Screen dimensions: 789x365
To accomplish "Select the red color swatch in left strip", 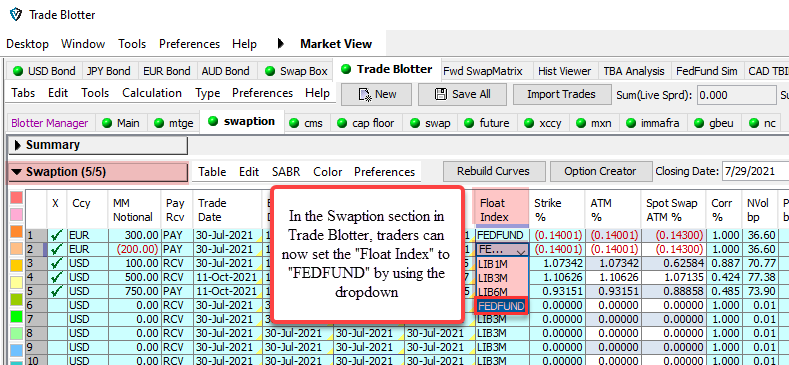I will [17, 197].
